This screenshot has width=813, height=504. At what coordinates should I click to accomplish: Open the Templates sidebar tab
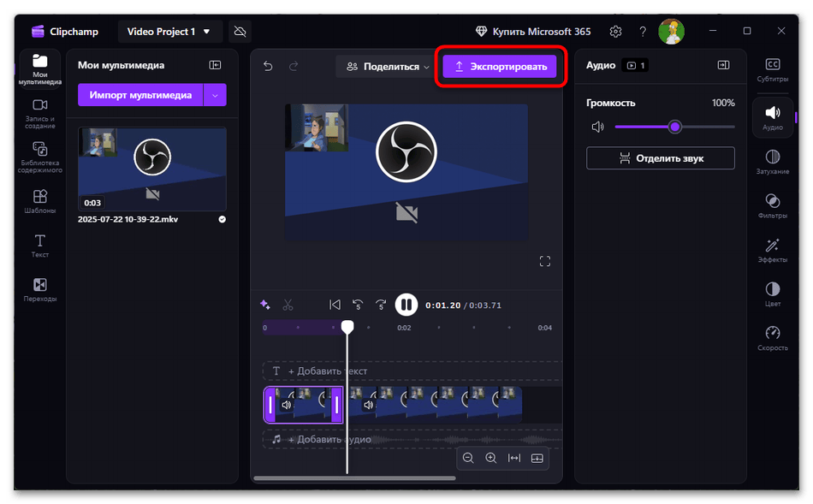click(x=40, y=201)
